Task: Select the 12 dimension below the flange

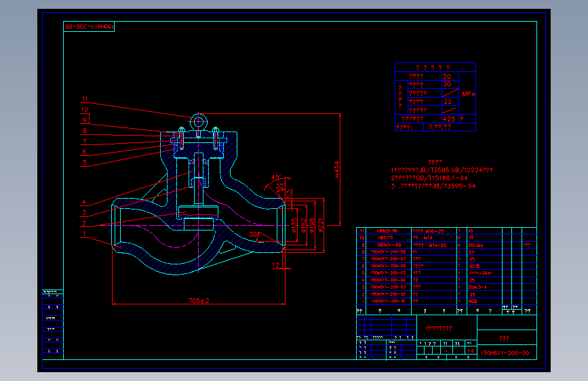Action: 275,265
